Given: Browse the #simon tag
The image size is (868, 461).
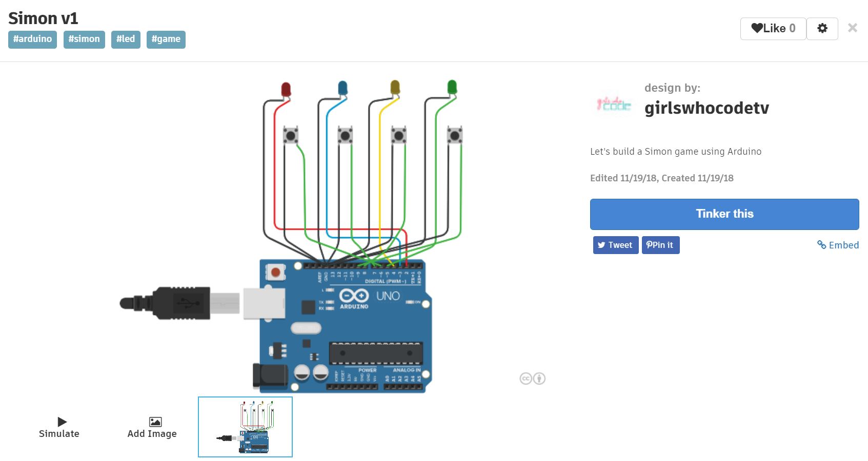Looking at the screenshot, I should (x=84, y=39).
